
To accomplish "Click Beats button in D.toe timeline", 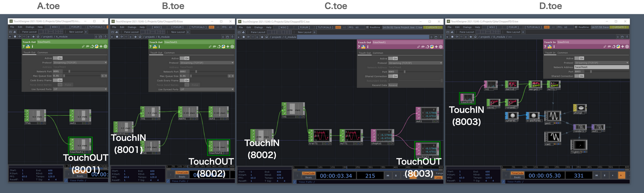I will (517, 177).
